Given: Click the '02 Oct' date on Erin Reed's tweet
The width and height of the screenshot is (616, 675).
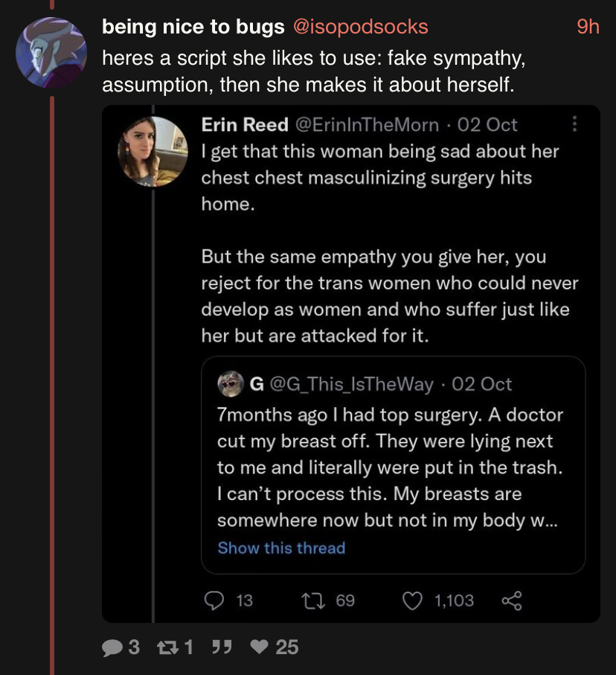Looking at the screenshot, I should pyautogui.click(x=487, y=125).
